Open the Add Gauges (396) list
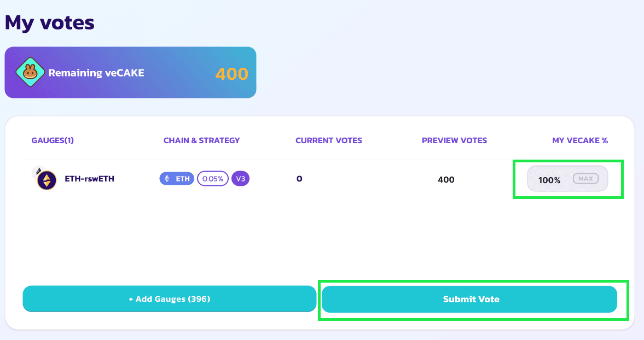The height and width of the screenshot is (340, 644). tap(169, 300)
